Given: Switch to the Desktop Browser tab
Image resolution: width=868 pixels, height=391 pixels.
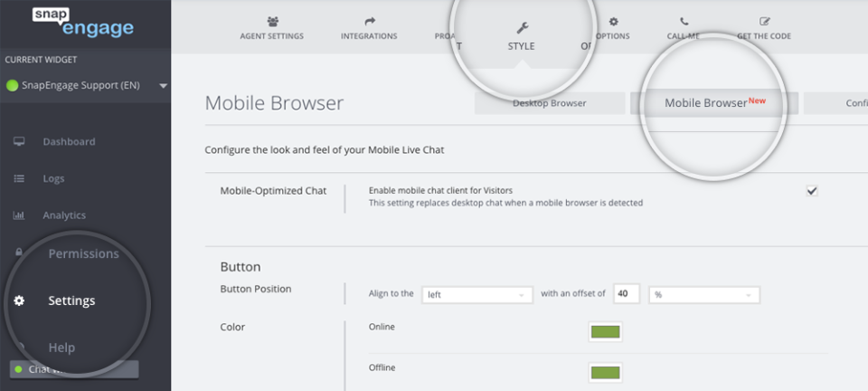Looking at the screenshot, I should click(550, 103).
